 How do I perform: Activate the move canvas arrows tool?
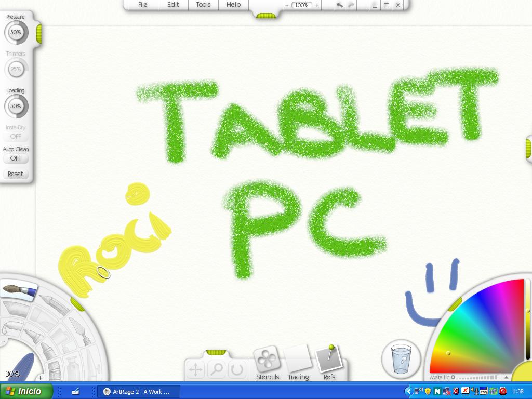pyautogui.click(x=195, y=369)
